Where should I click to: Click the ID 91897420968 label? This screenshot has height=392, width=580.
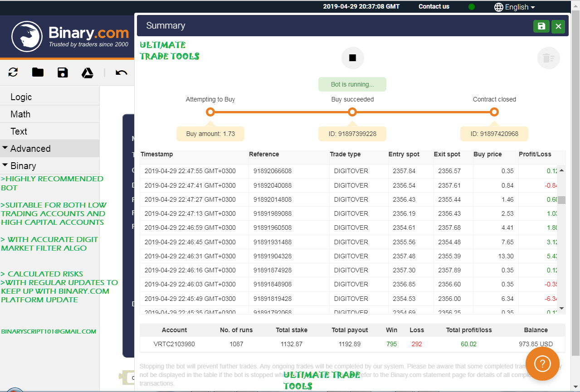[x=494, y=134]
